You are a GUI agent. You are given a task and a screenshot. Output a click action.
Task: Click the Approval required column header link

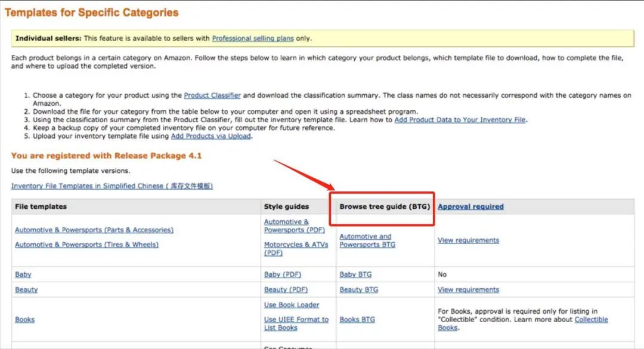[x=470, y=207]
